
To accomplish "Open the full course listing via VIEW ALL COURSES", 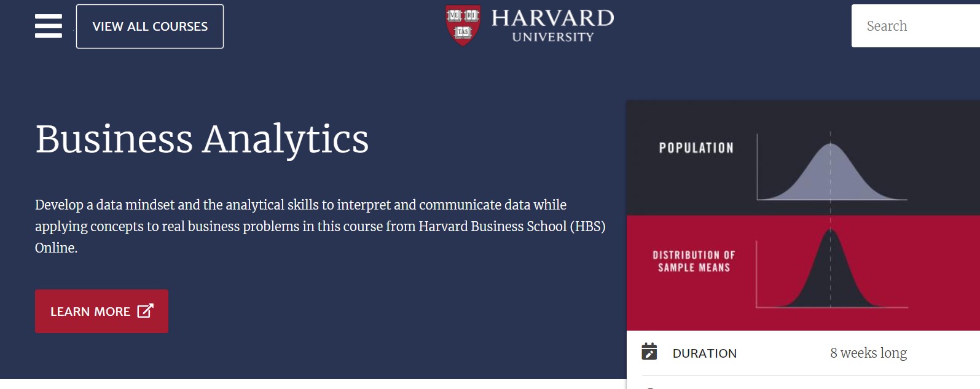I will [x=149, y=26].
